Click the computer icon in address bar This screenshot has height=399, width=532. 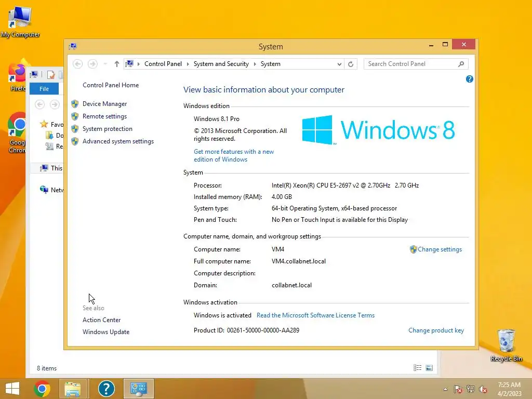click(129, 63)
